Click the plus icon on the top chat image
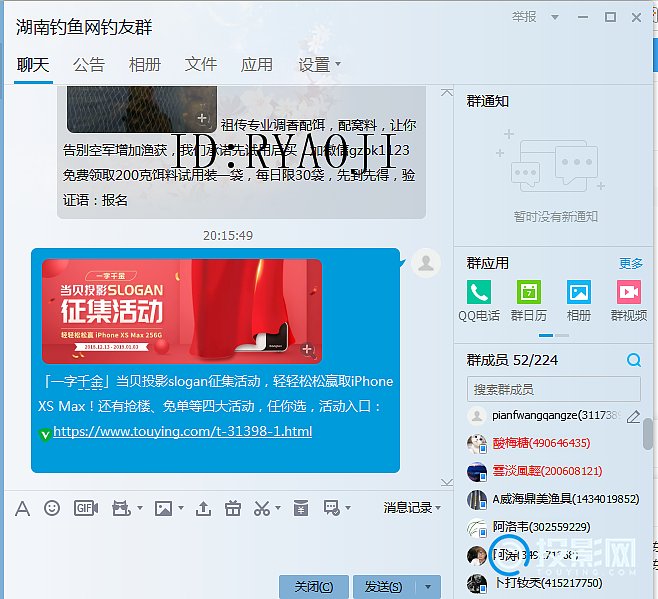The height and width of the screenshot is (599, 658). pos(202,118)
